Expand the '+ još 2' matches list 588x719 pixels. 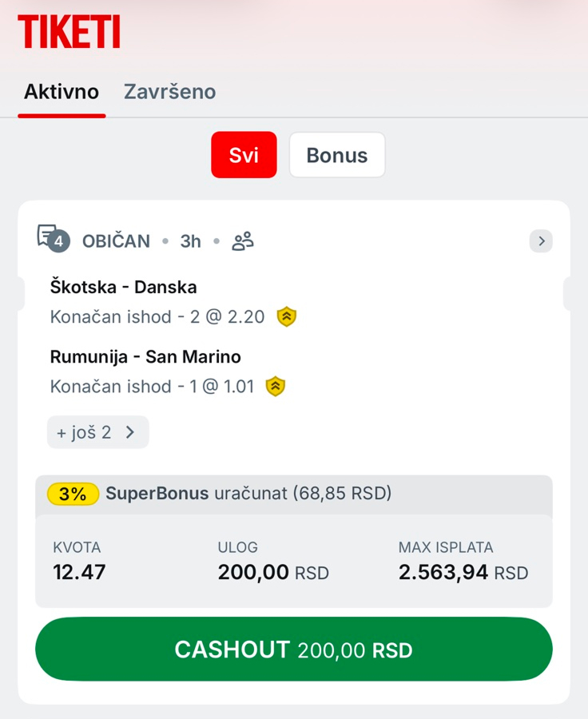[x=97, y=432]
